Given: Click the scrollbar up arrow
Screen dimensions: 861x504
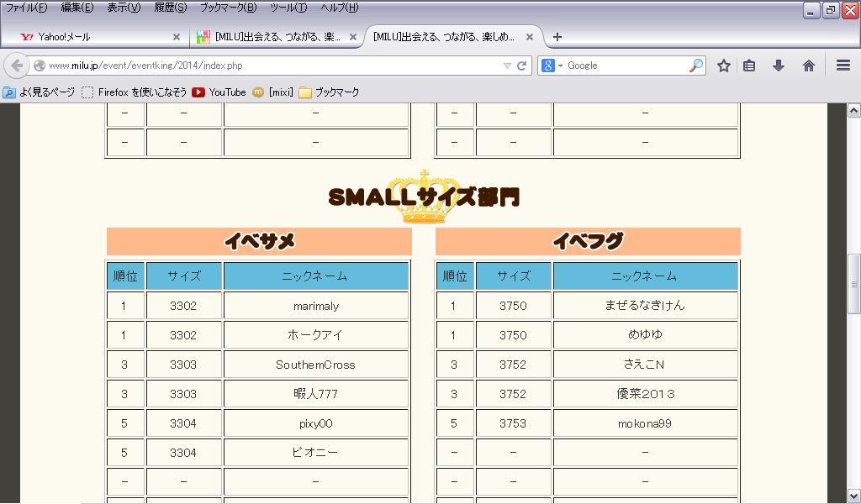Looking at the screenshot, I should pyautogui.click(x=853, y=110).
